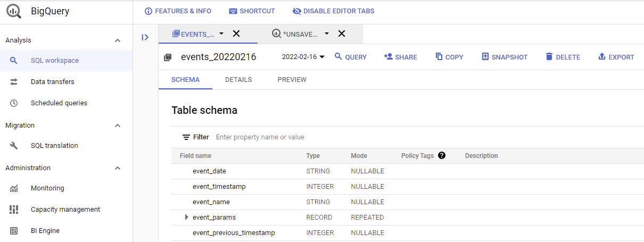This screenshot has width=644, height=242.
Task: Click the Capacity management grid icon
Action: (x=14, y=210)
